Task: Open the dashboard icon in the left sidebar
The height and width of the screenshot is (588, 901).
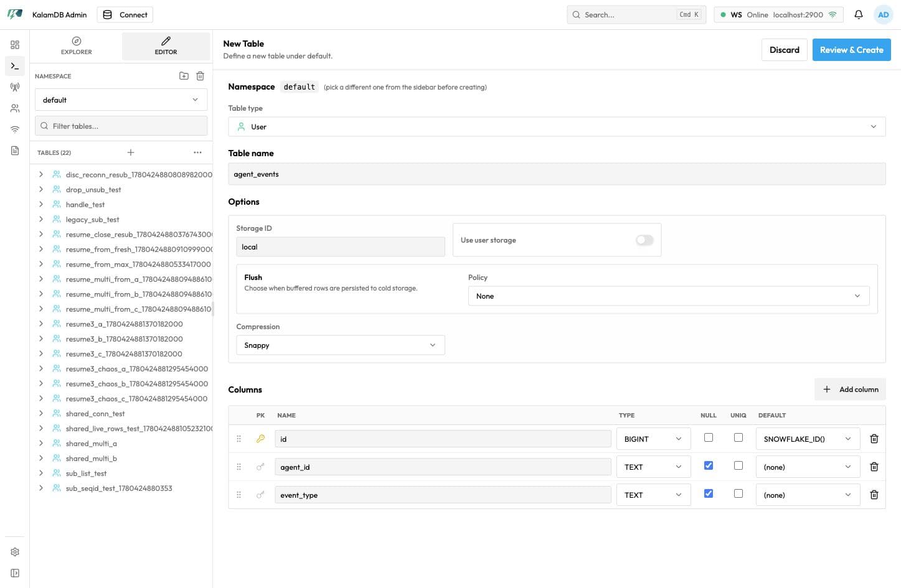Action: click(15, 45)
